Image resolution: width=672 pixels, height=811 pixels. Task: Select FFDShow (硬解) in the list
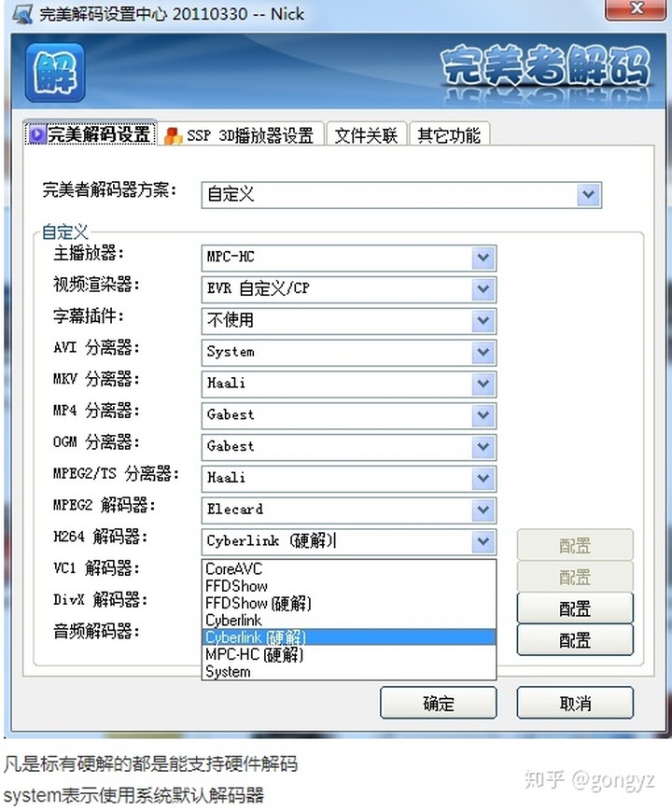(x=349, y=603)
